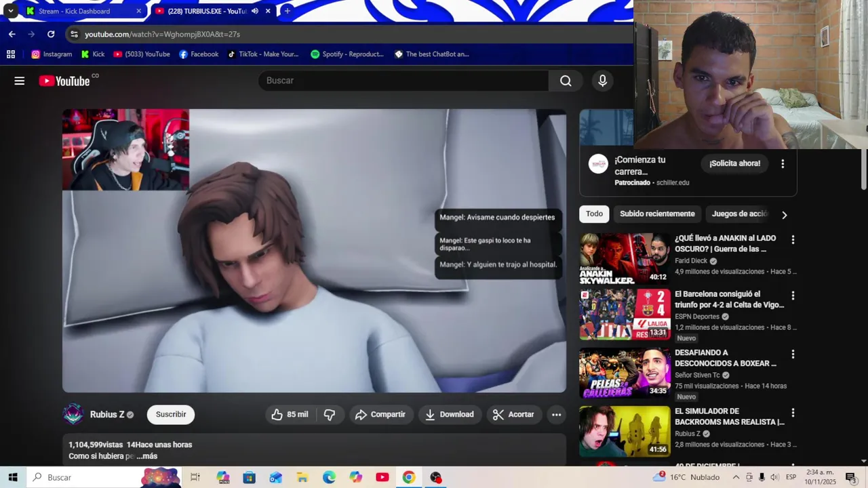
Task: Close the Kick Dashboard tab
Action: pos(139,11)
